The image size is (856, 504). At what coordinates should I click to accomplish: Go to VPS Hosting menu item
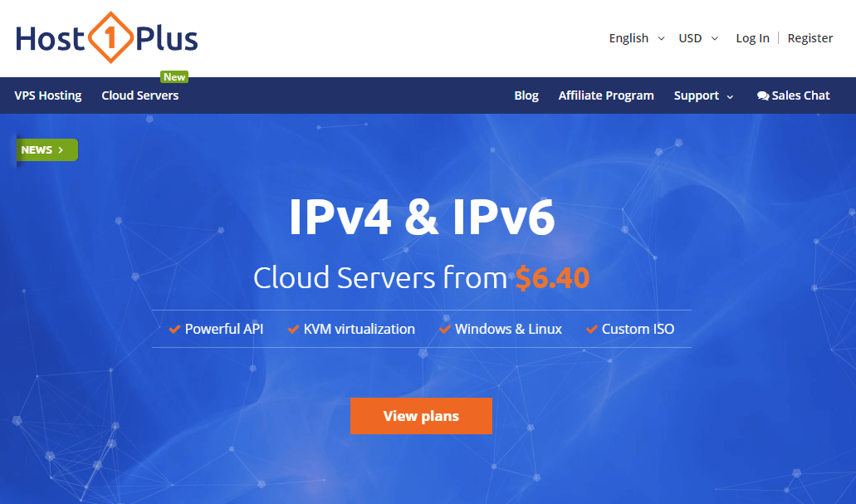(x=48, y=95)
